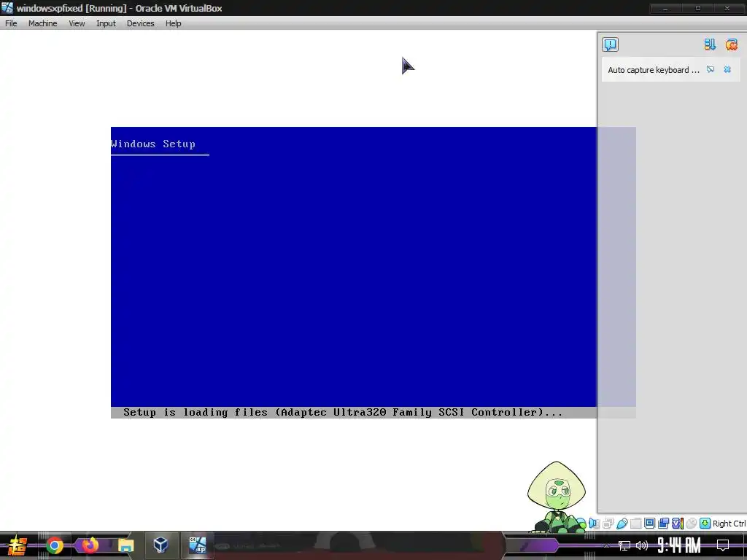
Task: Open the Windows Action Center icon
Action: pyautogui.click(x=723, y=545)
